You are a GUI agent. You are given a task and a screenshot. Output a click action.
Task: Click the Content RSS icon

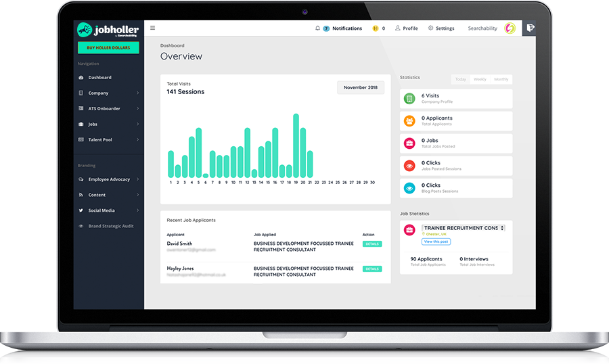tap(81, 195)
